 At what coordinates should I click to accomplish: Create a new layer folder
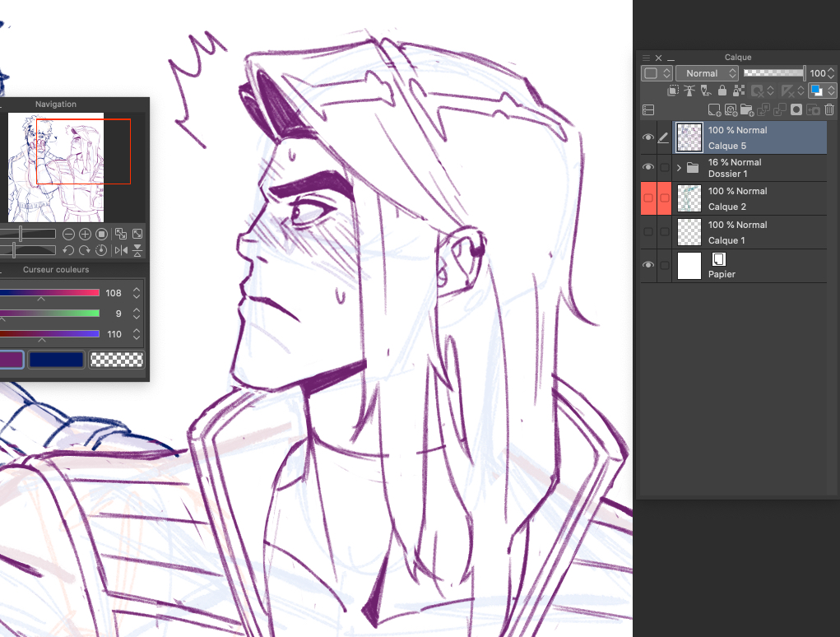tap(747, 109)
